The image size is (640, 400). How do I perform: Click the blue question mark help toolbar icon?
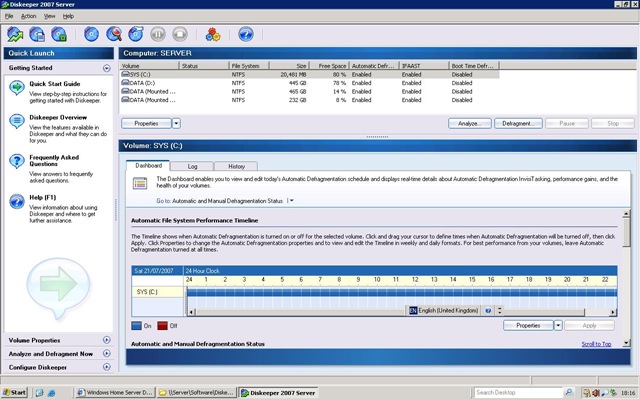pos(246,34)
